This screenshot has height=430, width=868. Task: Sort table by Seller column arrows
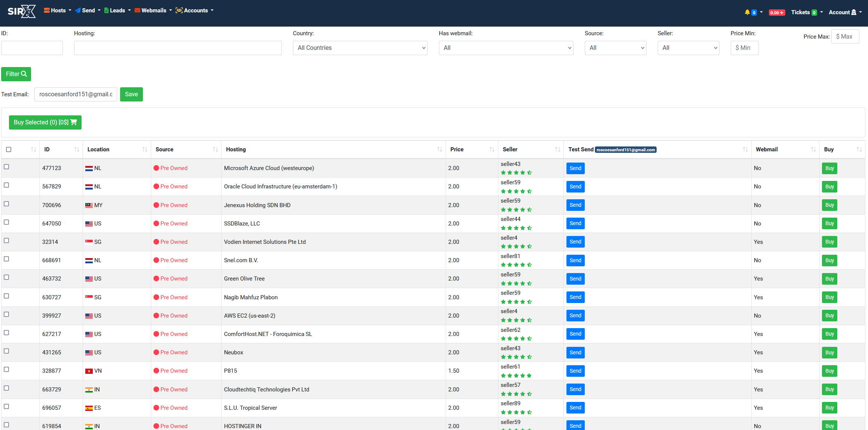(557, 149)
